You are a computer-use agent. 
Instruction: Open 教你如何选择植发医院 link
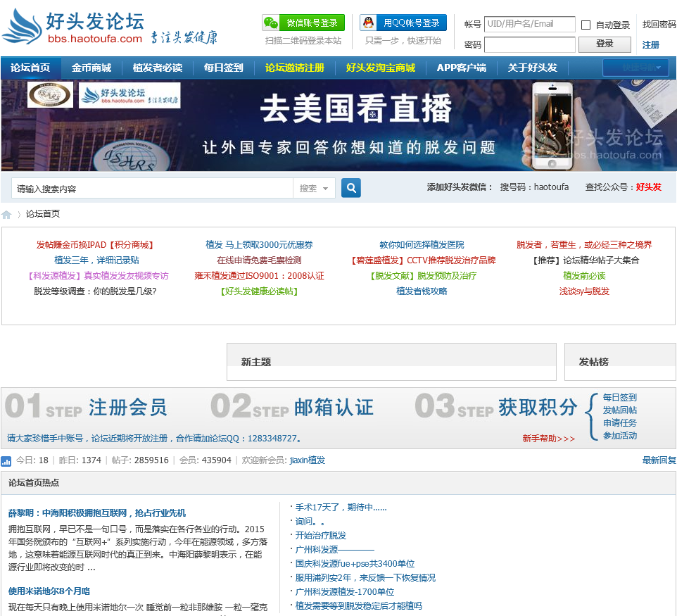[422, 245]
